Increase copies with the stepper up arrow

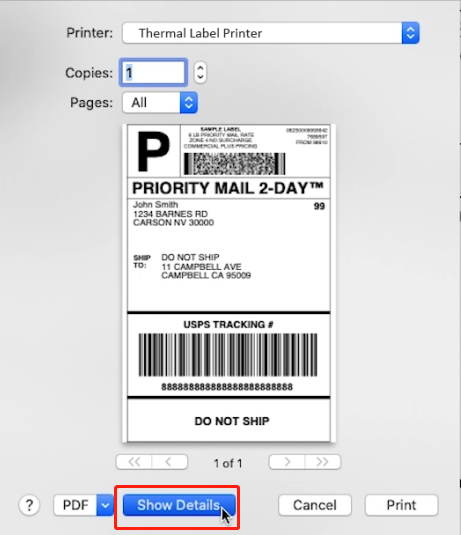(200, 67)
